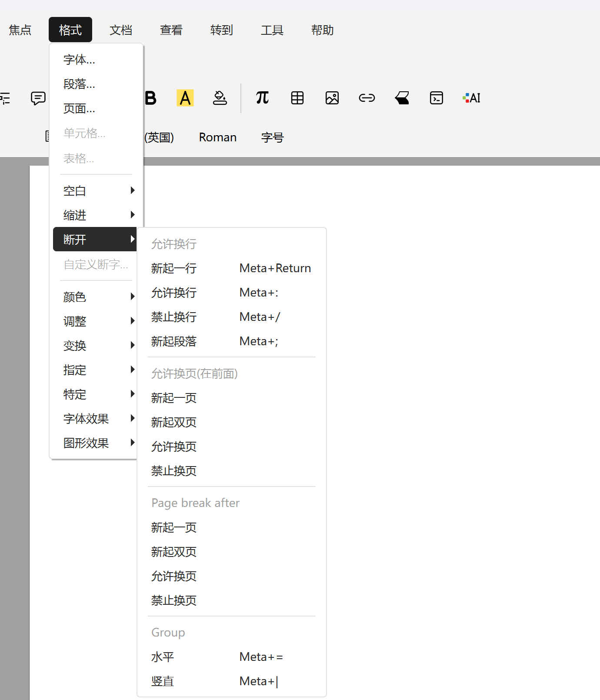The width and height of the screenshot is (600, 700).
Task: Click the Roman font family button
Action: point(217,137)
